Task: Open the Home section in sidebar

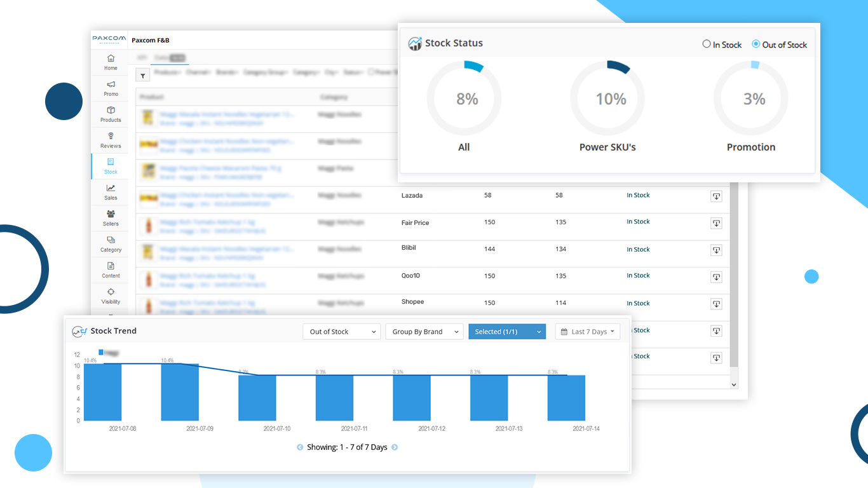Action: (x=111, y=62)
